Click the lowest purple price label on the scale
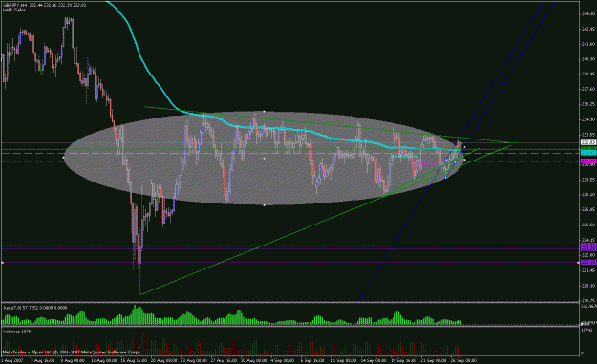The width and height of the screenshot is (597, 364). coord(587,263)
